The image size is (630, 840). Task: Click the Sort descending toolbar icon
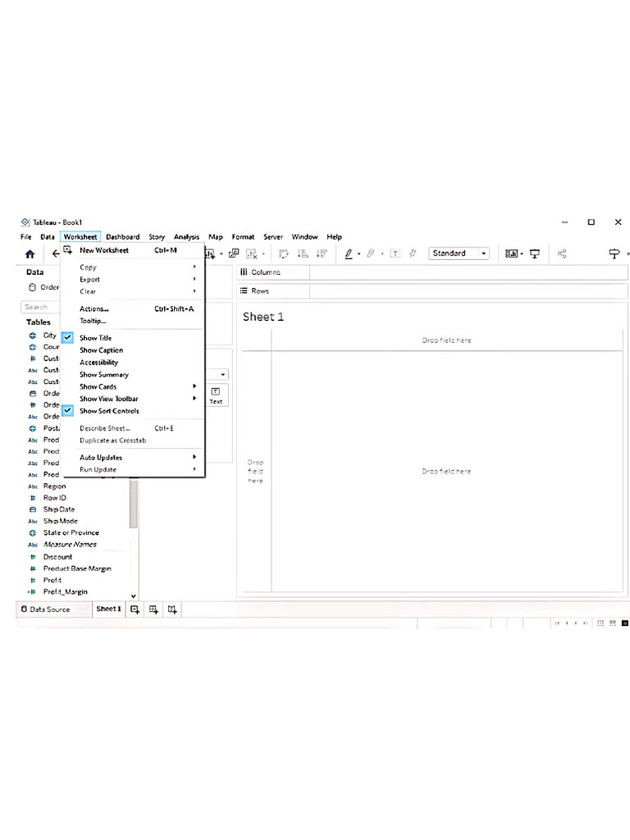tap(322, 254)
